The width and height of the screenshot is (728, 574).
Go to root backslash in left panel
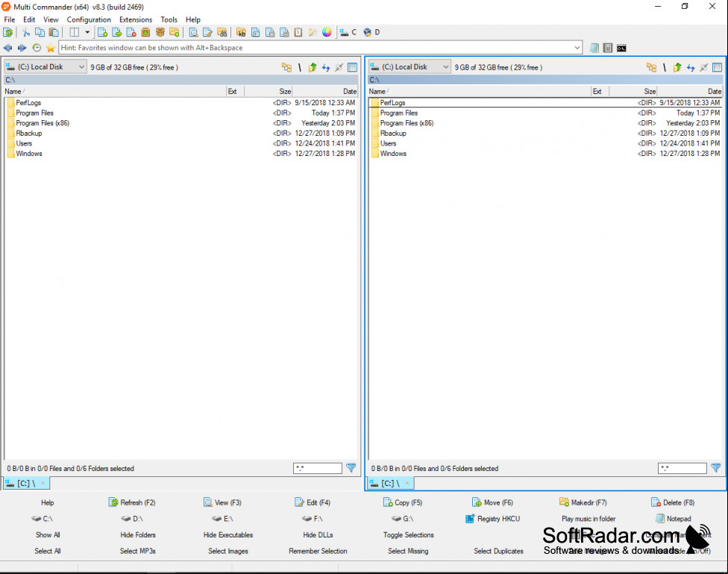(299, 67)
